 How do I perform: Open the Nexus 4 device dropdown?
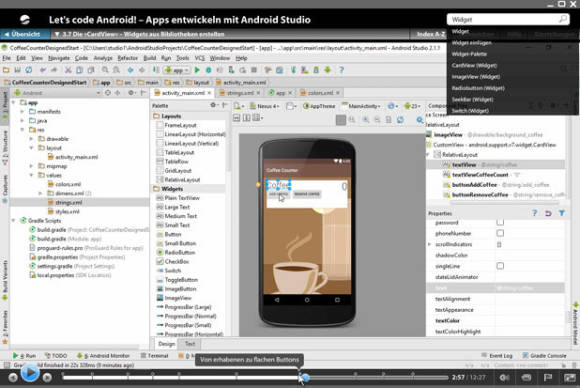click(x=264, y=106)
